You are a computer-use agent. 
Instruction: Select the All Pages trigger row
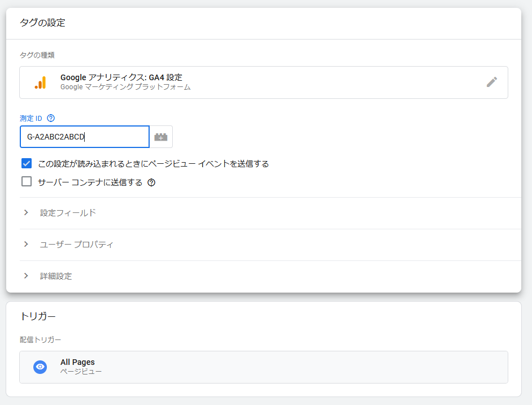click(264, 367)
